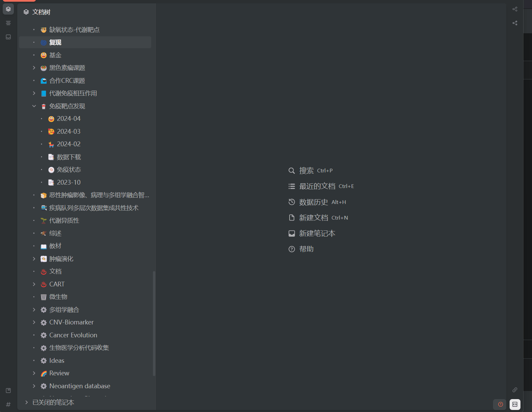Expand the 代谢免疫相互作用 document
The image size is (532, 412).
click(34, 93)
